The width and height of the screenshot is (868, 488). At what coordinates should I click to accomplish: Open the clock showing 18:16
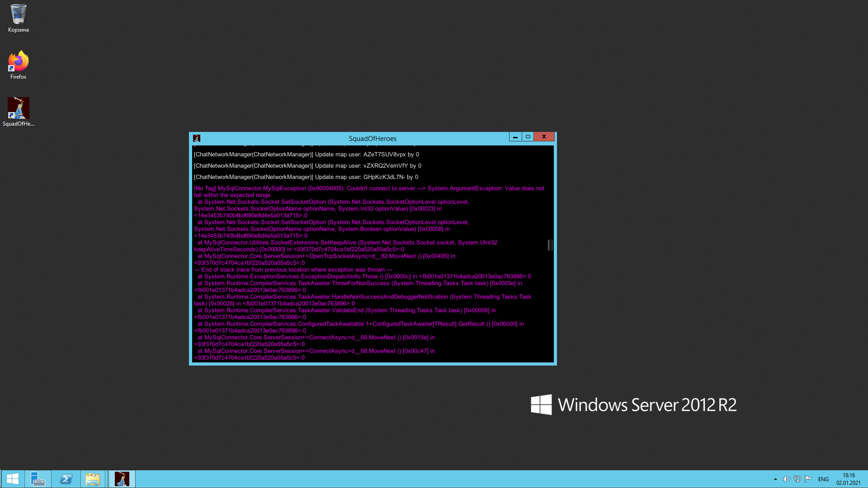848,479
